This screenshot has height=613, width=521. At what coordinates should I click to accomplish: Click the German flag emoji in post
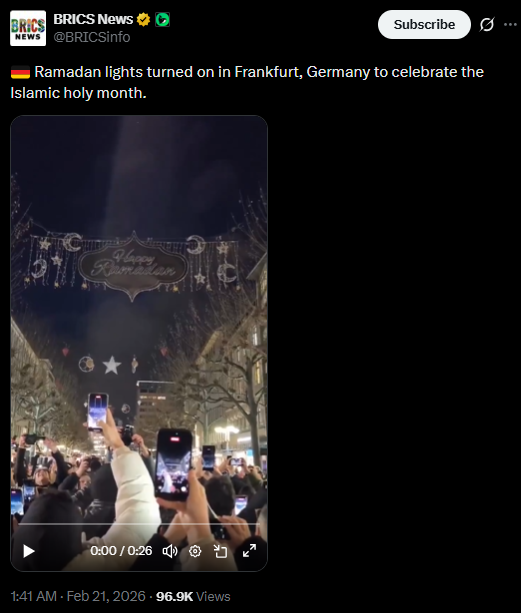(x=20, y=72)
